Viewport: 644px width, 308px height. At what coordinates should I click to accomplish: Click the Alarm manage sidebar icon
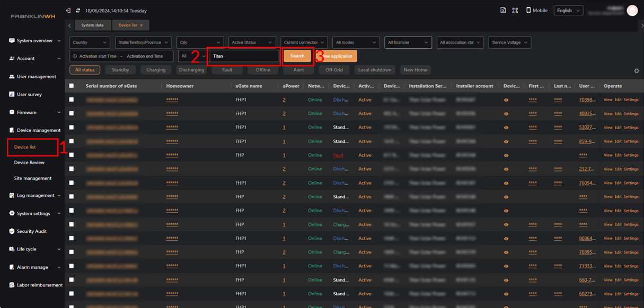tap(12, 267)
